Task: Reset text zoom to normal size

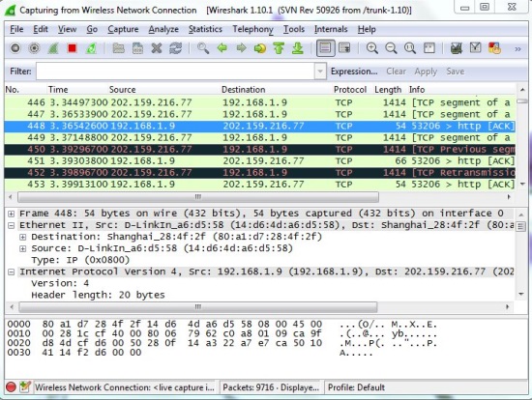Action: point(410,48)
